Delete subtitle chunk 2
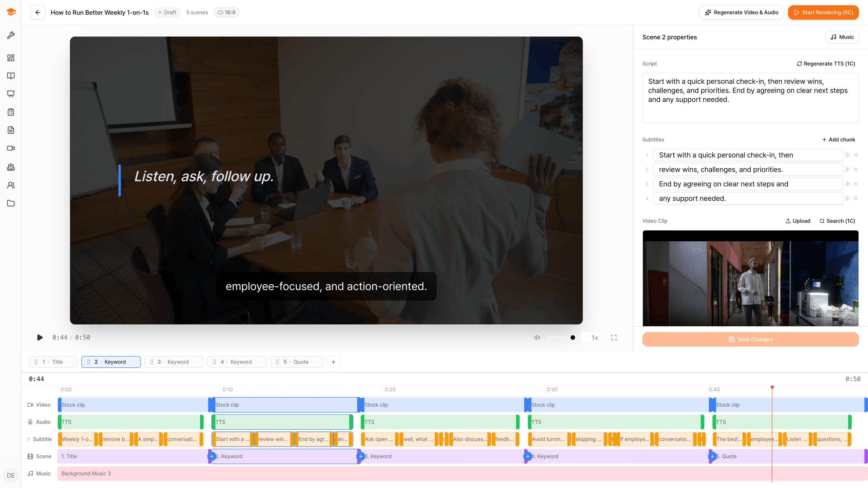Screen dimensions: 868x488 pos(856,169)
